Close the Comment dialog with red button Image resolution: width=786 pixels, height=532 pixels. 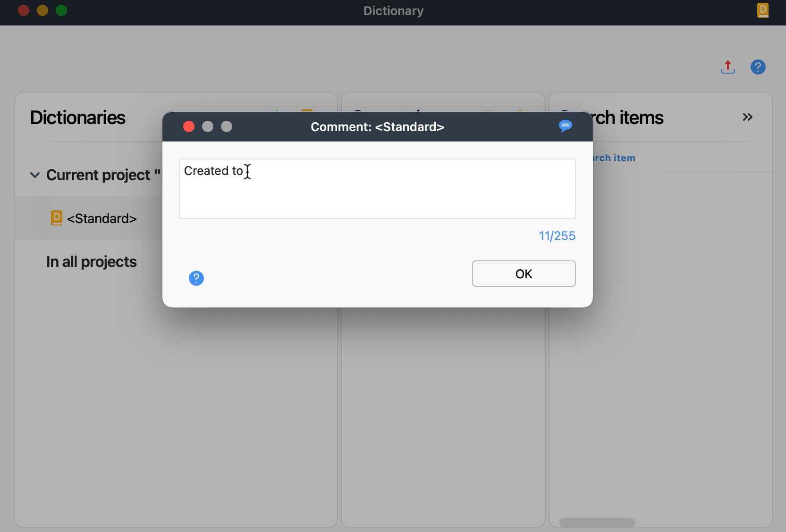(x=189, y=126)
